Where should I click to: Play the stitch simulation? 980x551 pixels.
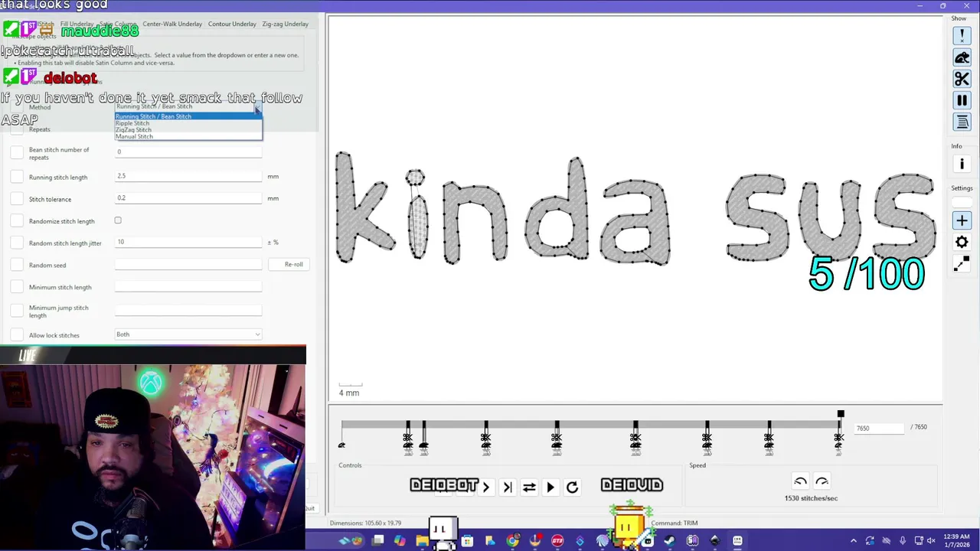point(550,487)
